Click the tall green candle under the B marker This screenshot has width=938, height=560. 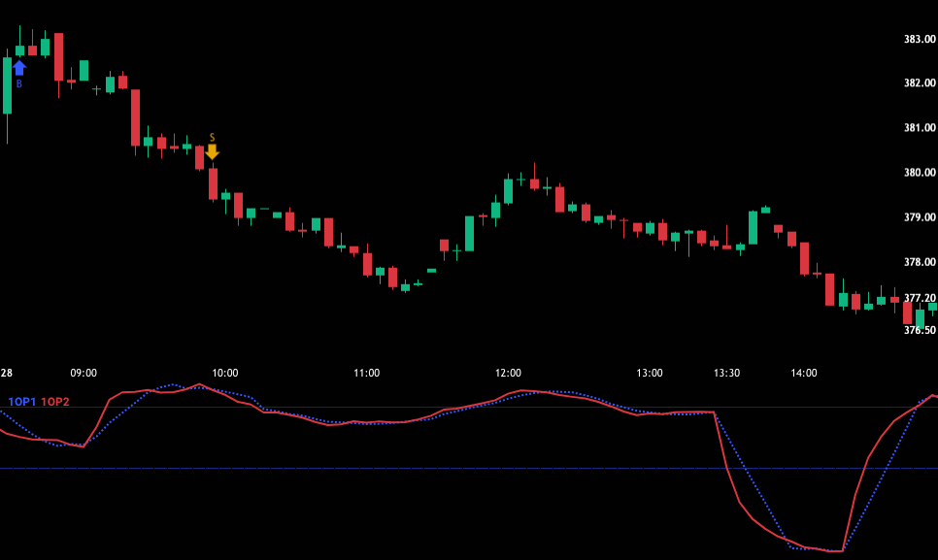click(7, 85)
